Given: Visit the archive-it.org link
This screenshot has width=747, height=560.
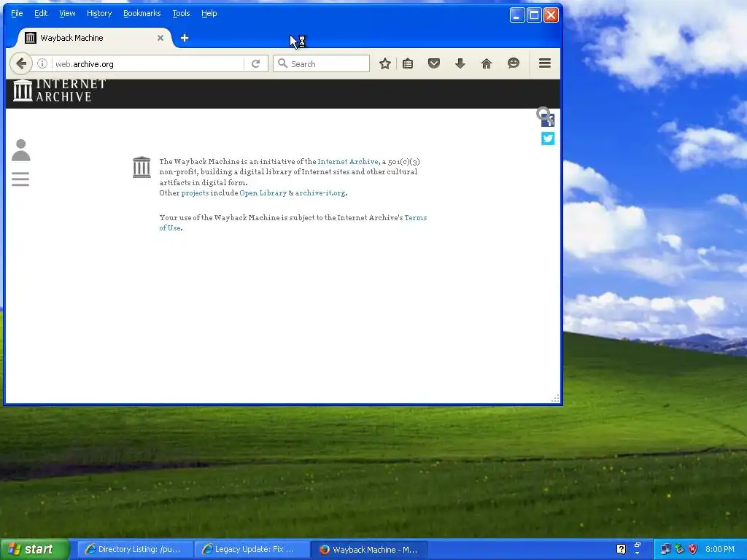Looking at the screenshot, I should 320,192.
